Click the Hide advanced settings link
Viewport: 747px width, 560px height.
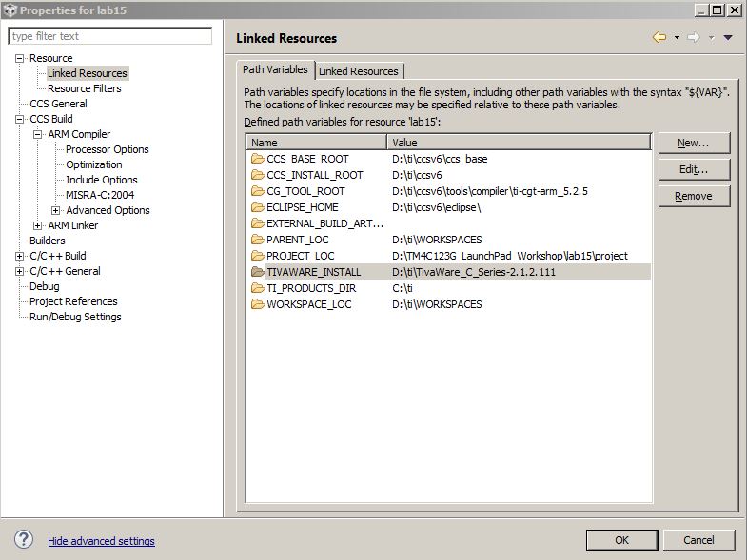101,541
